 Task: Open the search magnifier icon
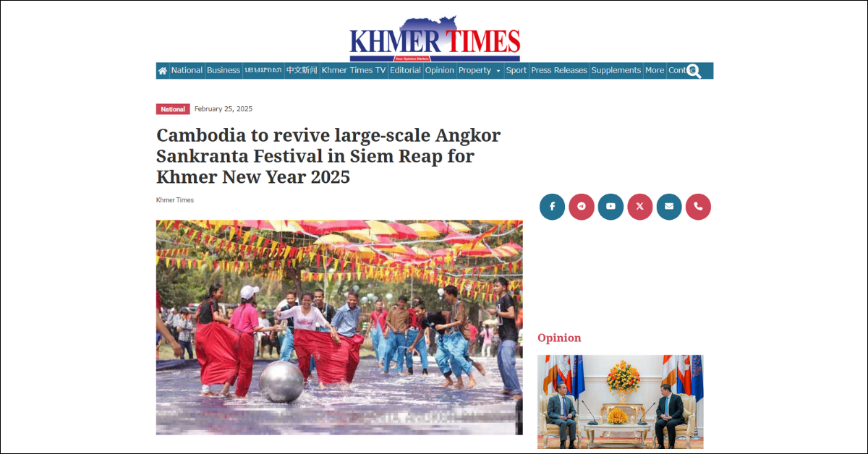click(x=694, y=71)
